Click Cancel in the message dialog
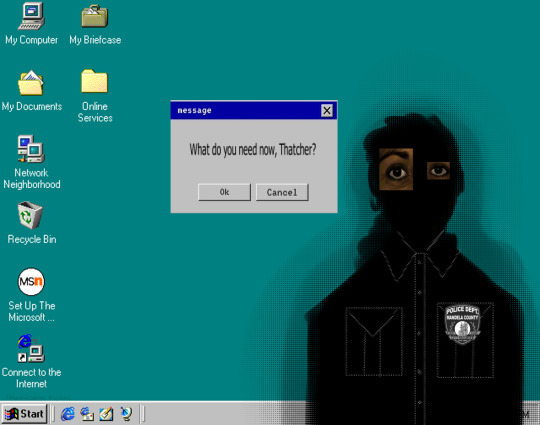Screen dimensions: 540x425 [x=282, y=192]
